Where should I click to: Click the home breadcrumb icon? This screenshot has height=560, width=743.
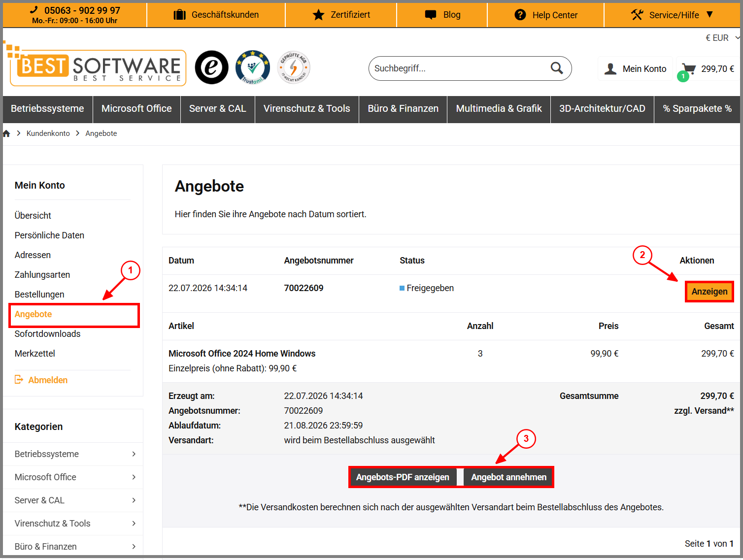[x=6, y=133]
